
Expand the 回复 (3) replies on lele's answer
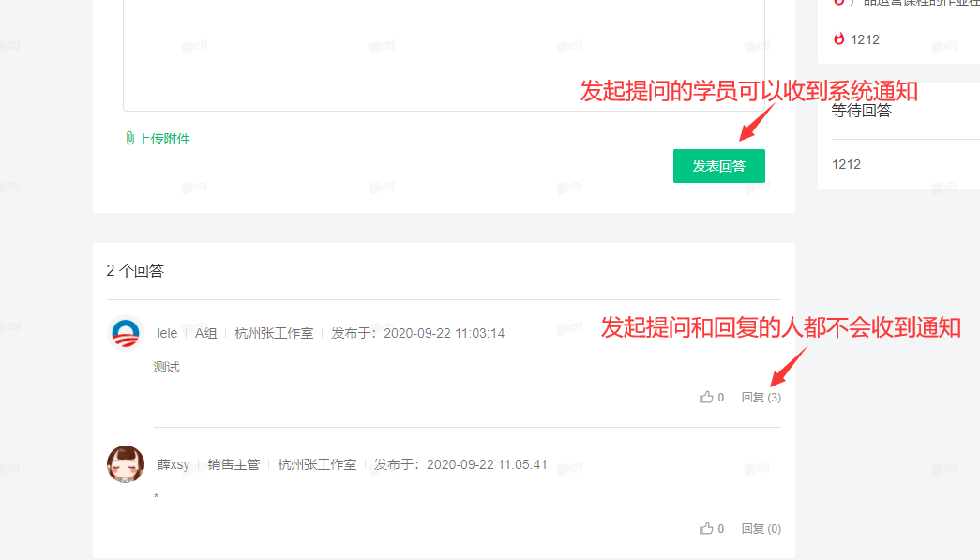click(x=761, y=398)
